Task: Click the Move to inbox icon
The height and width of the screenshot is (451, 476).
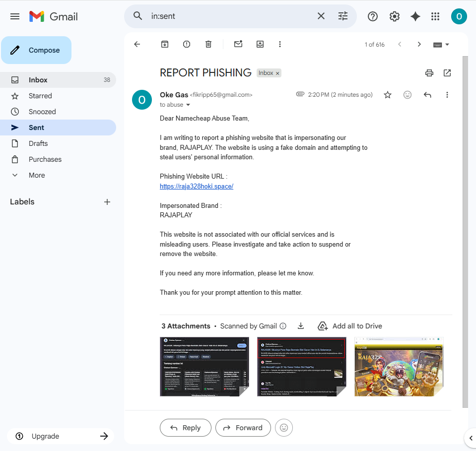Action: (x=260, y=44)
